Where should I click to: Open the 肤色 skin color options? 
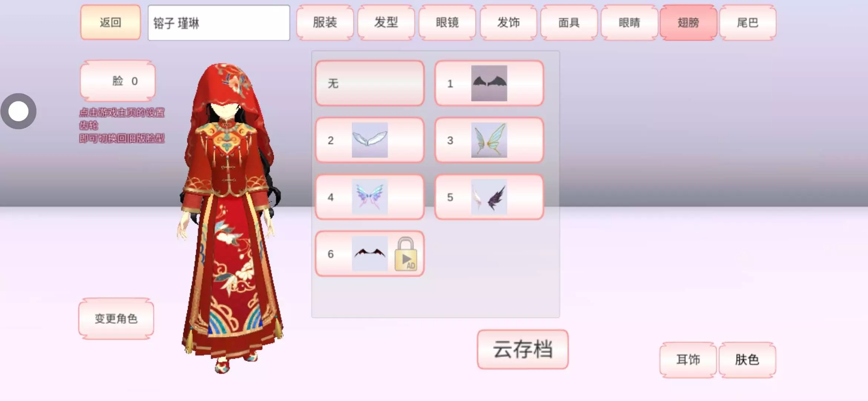pyautogui.click(x=747, y=359)
